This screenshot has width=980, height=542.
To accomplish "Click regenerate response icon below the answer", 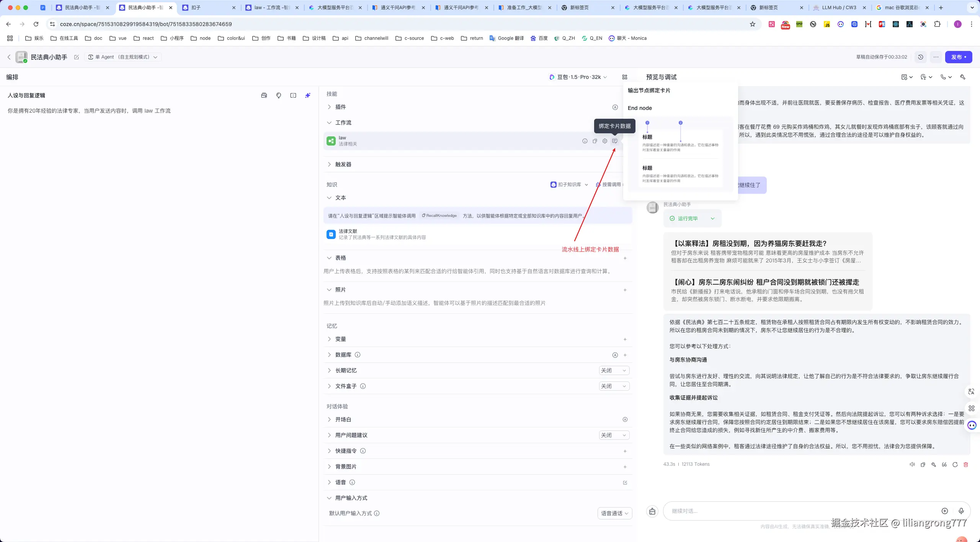I will (955, 464).
